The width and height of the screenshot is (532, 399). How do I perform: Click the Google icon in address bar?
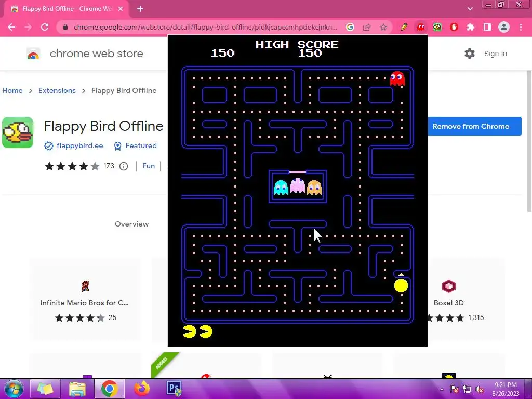[350, 27]
